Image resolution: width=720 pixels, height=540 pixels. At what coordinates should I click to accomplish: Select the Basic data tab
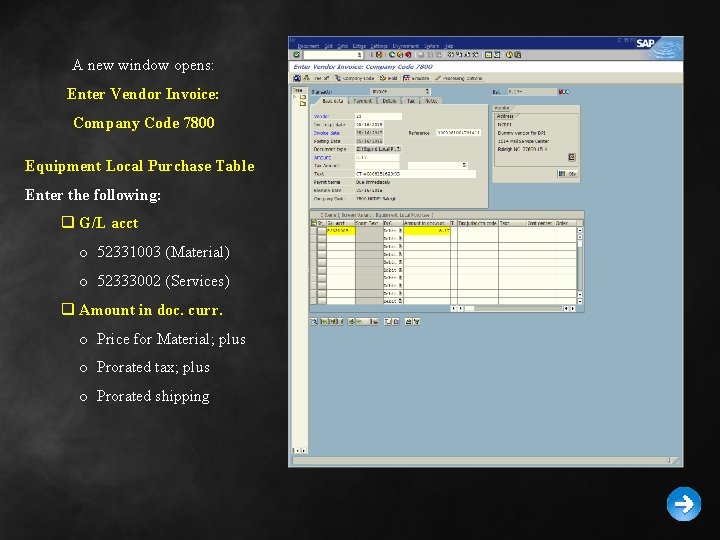(334, 101)
